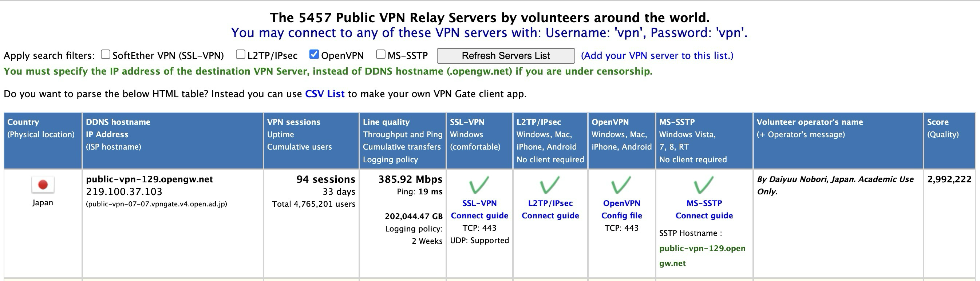
Task: Select the DDNS hostname column header
Action: tap(173, 141)
